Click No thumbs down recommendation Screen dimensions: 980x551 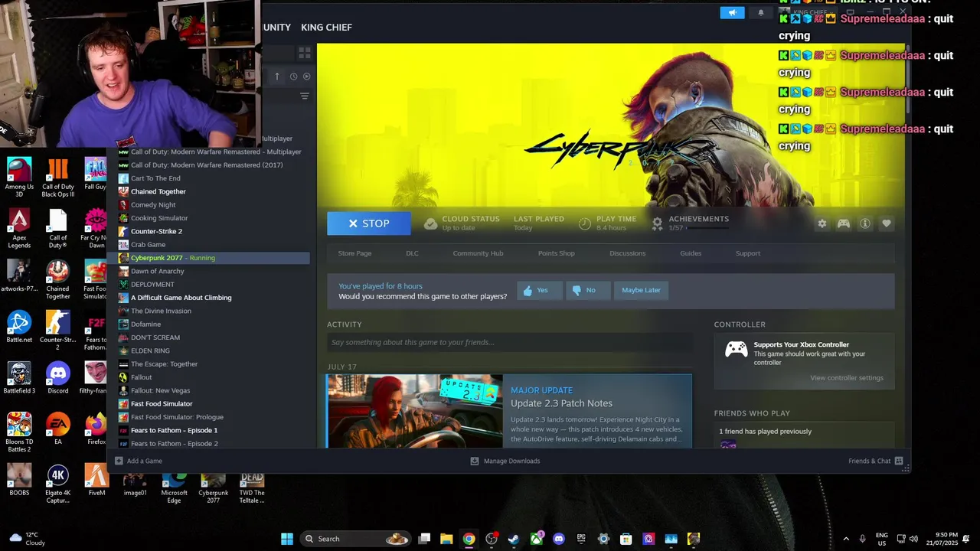(589, 290)
